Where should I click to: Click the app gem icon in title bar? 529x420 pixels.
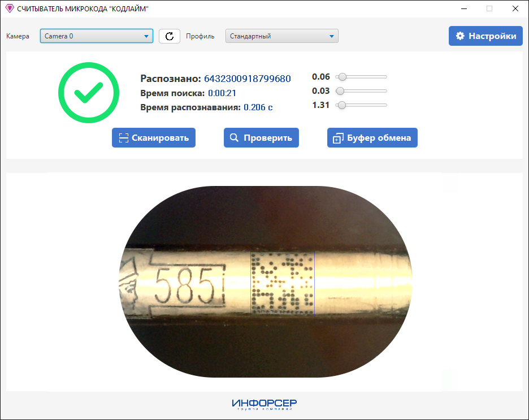tap(10, 8)
